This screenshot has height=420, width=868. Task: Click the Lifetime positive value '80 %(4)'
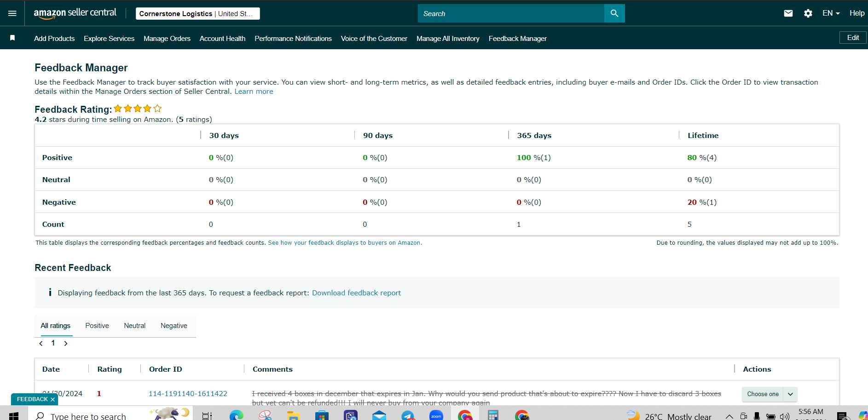point(702,158)
